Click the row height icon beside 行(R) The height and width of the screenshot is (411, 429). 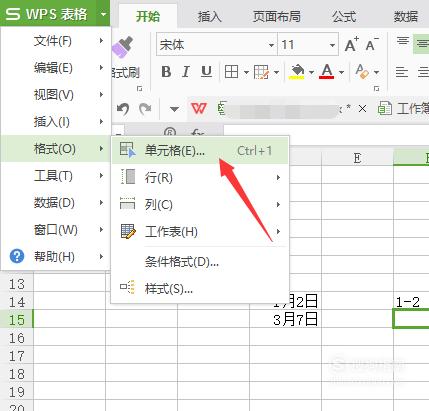coord(128,177)
